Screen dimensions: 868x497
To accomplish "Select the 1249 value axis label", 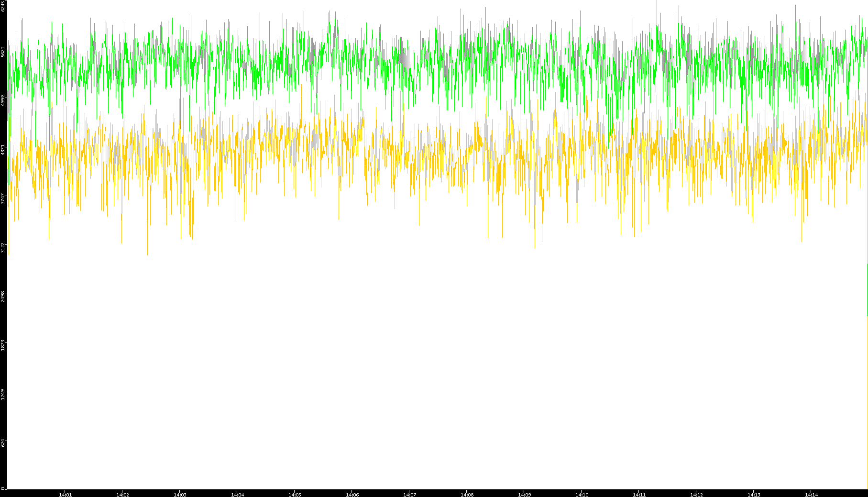I will tap(3, 394).
